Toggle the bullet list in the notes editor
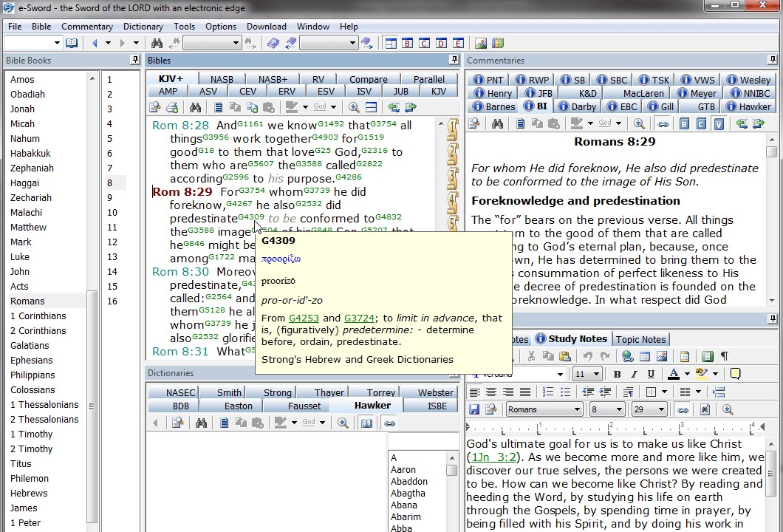The image size is (783, 532). coord(565,392)
